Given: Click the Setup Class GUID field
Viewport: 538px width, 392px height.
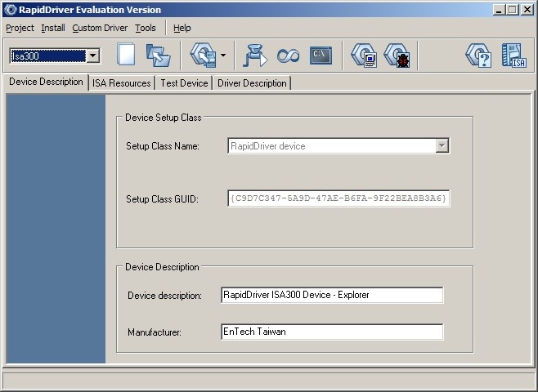Looking at the screenshot, I should click(338, 198).
